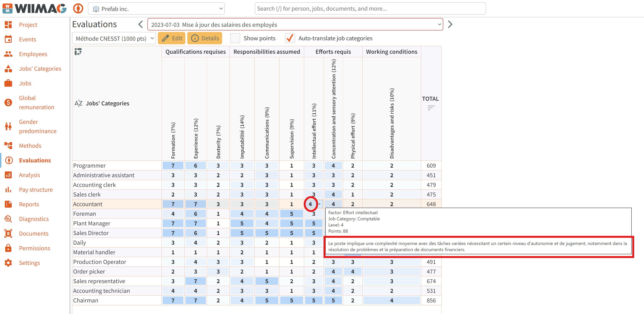Click the transpose table icon above Jobs' Categories
644x314 pixels.
(78, 52)
